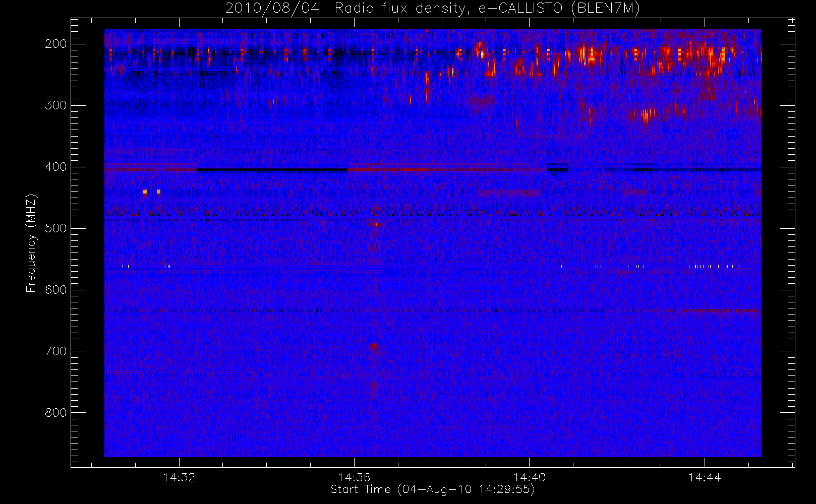816x504 pixels.
Task: Click the Frequency (MHZ) axis title
Action: point(31,243)
